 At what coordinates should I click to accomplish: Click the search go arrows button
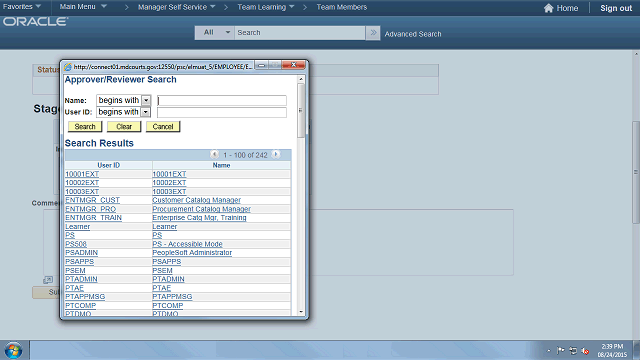click(x=373, y=33)
